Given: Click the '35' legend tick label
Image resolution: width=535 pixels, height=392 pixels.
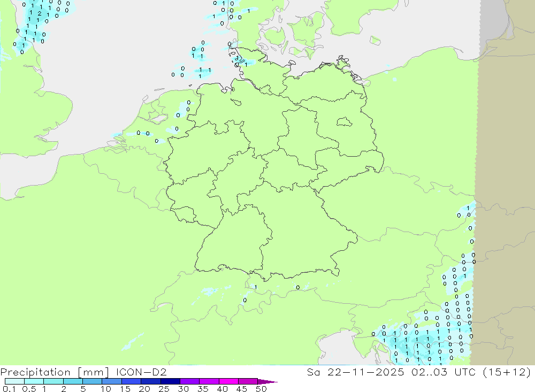Looking at the screenshot, I should (x=203, y=389).
